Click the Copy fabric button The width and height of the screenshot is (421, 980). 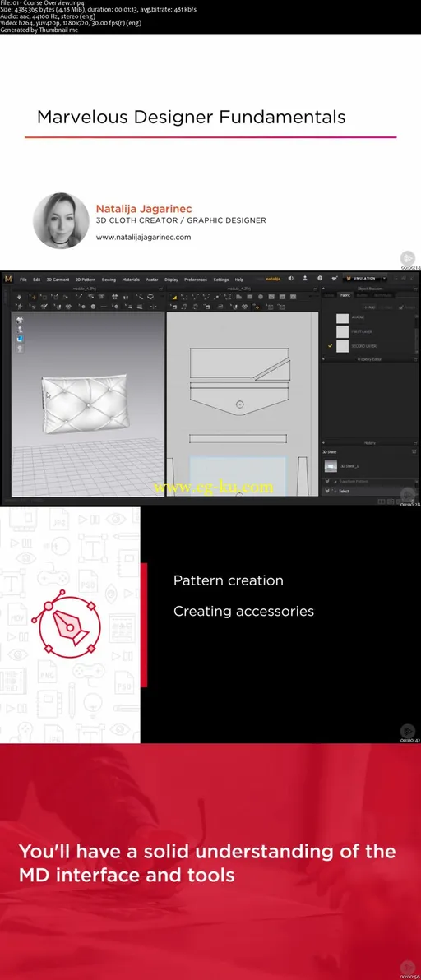coord(386,307)
